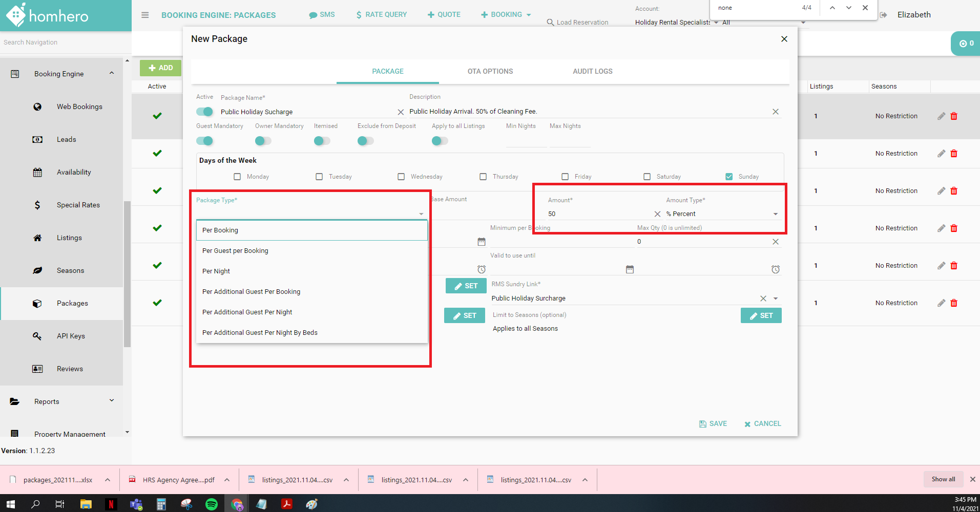
Task: Open the AUDIT LOGS tab
Action: [x=592, y=71]
